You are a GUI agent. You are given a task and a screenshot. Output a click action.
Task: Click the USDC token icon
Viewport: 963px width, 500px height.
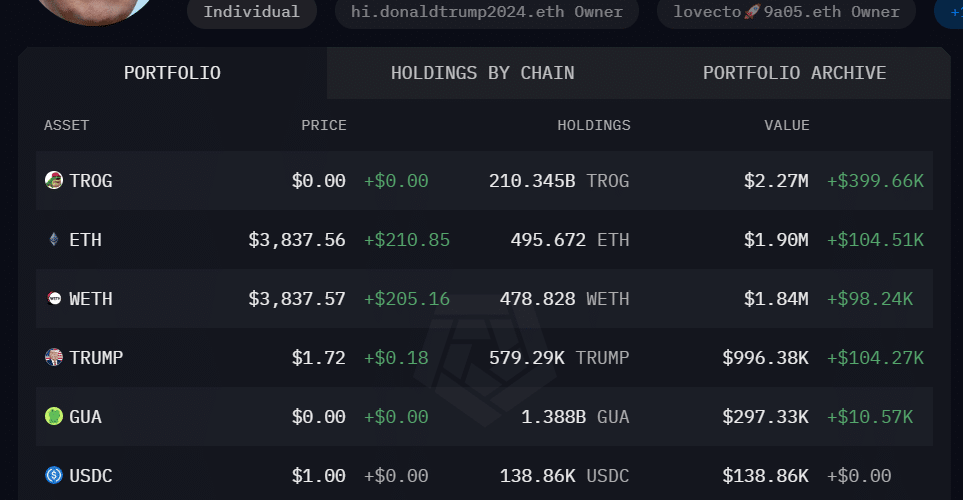[x=54, y=476]
